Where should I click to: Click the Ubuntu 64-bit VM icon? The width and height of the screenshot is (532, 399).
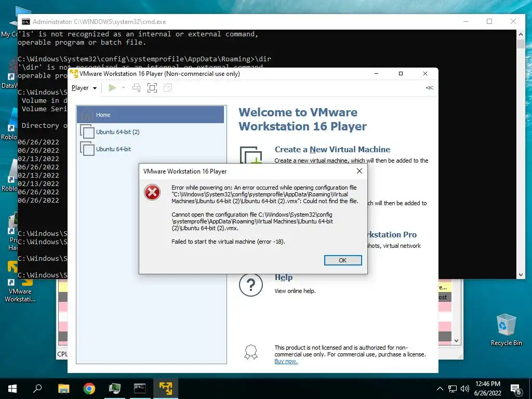coord(87,149)
